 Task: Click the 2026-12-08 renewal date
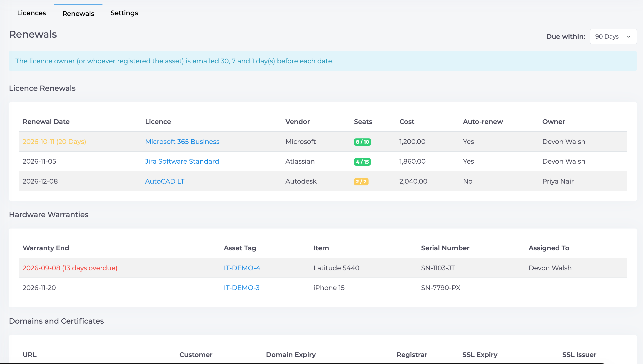click(x=40, y=181)
